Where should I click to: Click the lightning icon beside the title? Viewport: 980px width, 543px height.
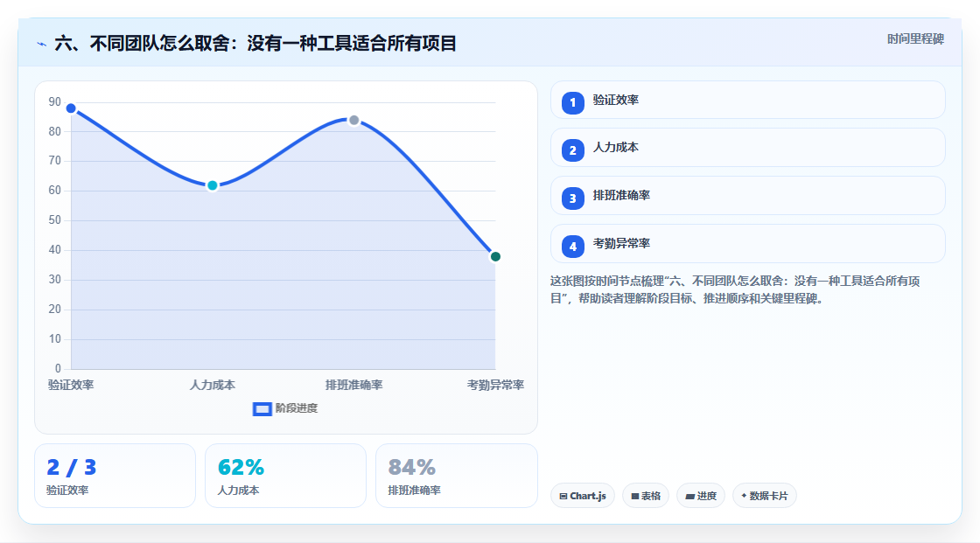click(x=42, y=44)
